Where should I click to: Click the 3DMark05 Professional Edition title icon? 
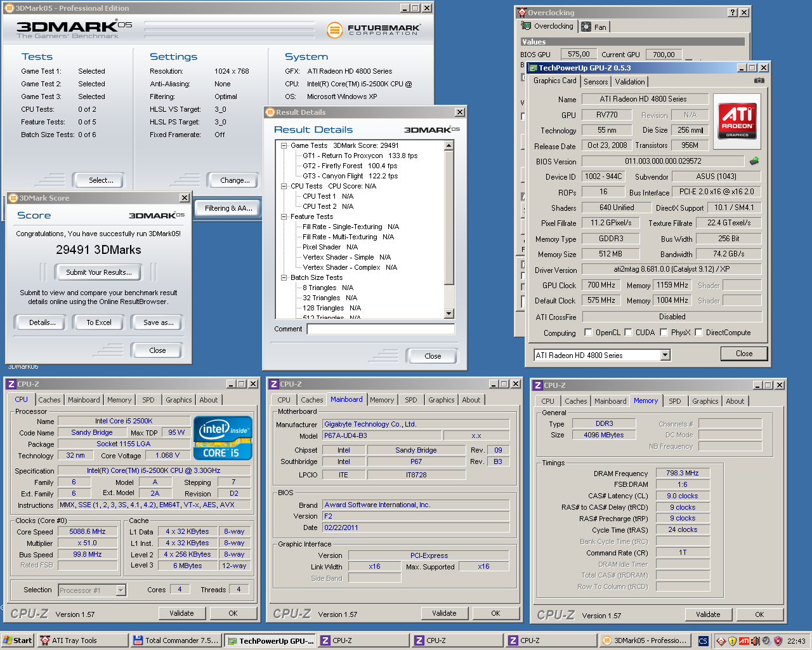click(10, 8)
